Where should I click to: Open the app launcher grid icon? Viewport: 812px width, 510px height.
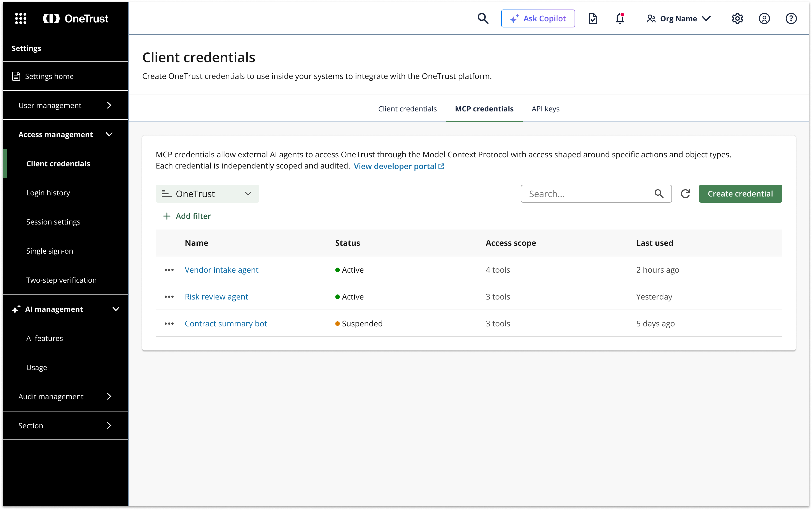click(x=20, y=18)
